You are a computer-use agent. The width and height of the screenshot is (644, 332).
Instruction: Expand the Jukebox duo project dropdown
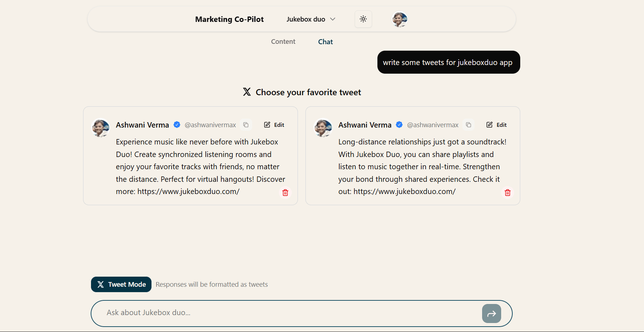point(311,19)
